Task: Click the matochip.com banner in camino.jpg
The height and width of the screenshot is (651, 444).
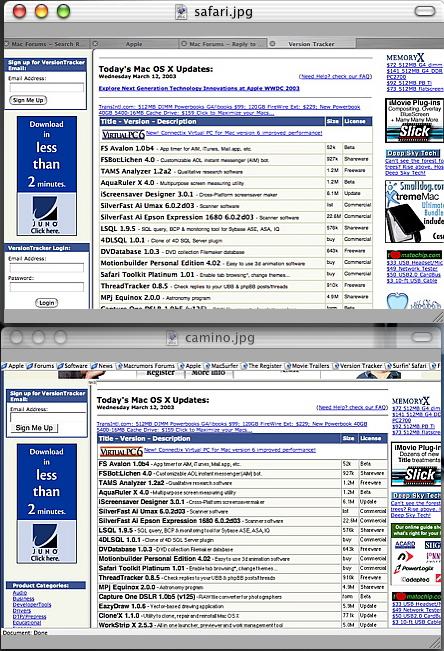Action: [417, 597]
